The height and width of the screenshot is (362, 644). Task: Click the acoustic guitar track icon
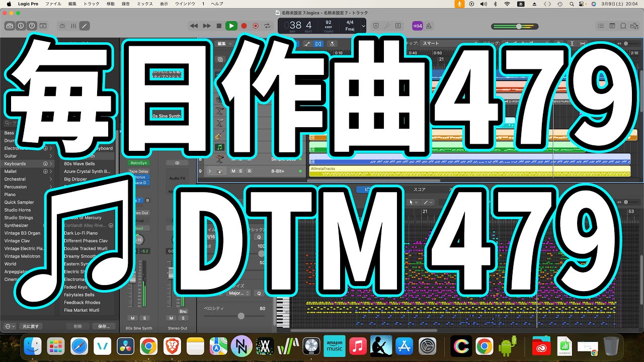[x=220, y=135]
